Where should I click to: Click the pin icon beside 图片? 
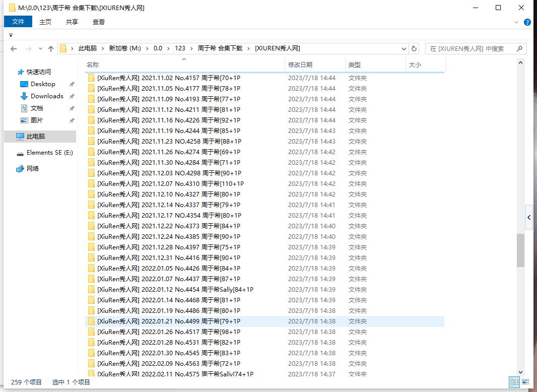point(72,120)
